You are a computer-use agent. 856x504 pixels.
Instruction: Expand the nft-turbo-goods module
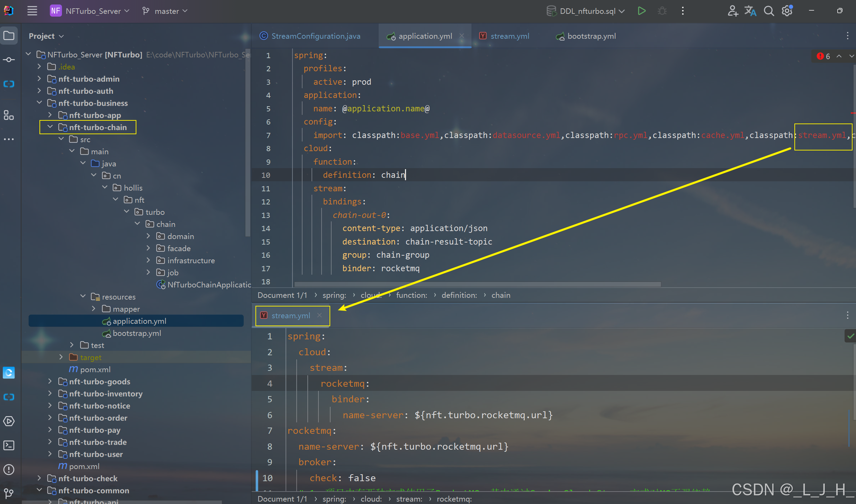(x=50, y=381)
